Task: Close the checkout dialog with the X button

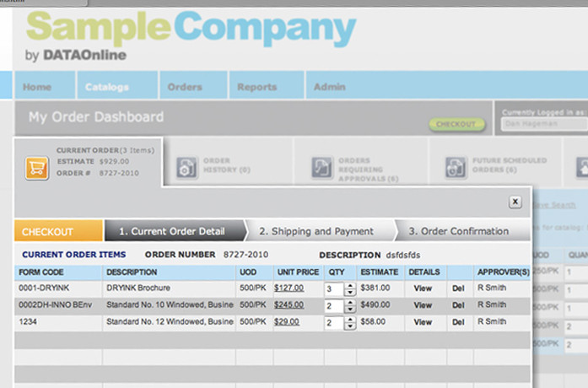Action: (515, 202)
